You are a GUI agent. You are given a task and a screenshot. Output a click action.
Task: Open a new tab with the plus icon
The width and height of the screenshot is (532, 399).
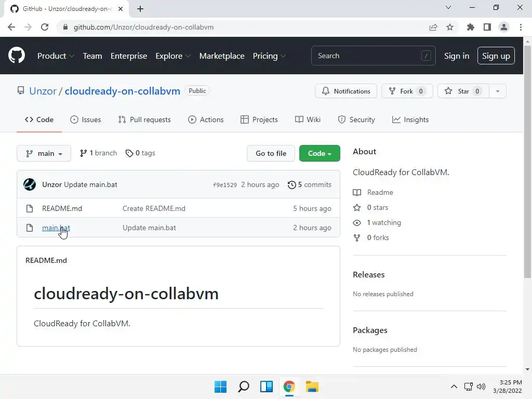[x=140, y=9]
